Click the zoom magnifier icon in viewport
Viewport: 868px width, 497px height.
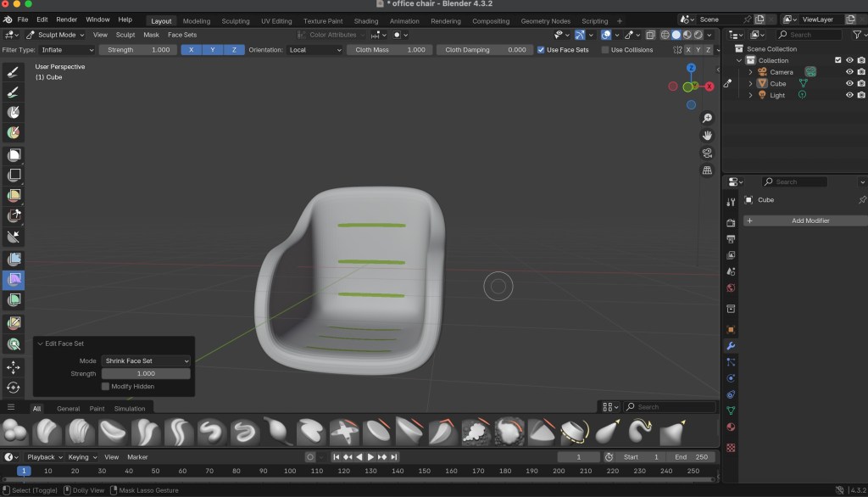tap(707, 118)
